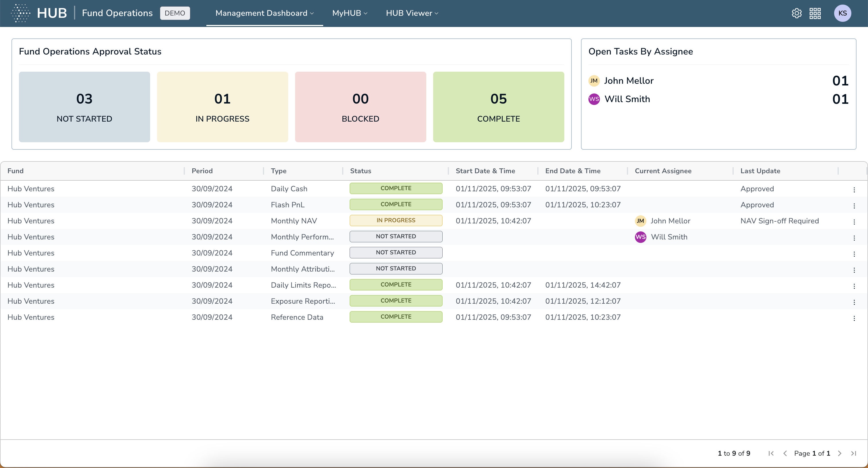The height and width of the screenshot is (468, 868).
Task: Select the NOT STARTED summary card
Action: point(84,107)
